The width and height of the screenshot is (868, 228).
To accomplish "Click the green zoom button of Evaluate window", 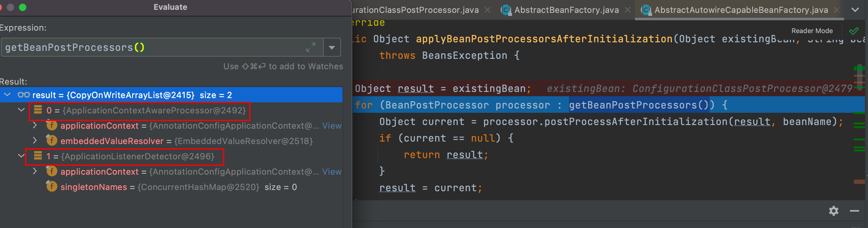I will pyautogui.click(x=23, y=7).
